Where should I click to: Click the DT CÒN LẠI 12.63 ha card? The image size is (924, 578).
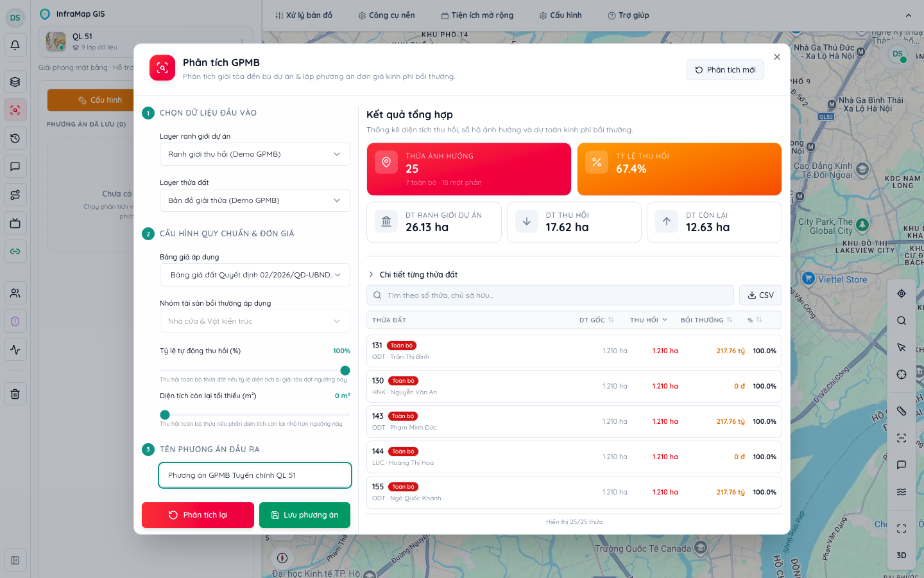coord(714,222)
